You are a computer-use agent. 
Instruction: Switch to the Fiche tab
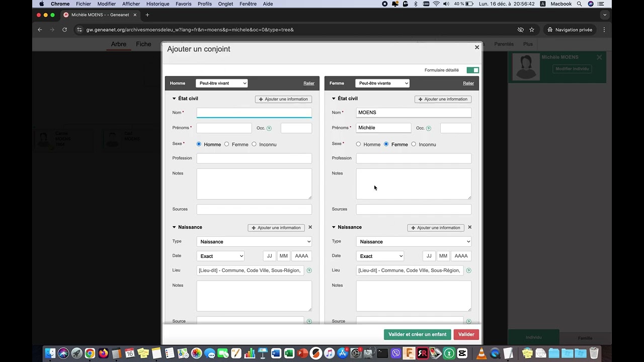[143, 44]
